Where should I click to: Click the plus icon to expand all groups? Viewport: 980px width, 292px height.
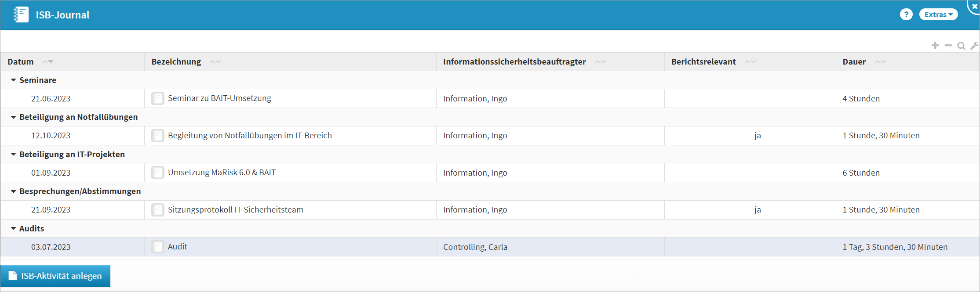coord(935,46)
